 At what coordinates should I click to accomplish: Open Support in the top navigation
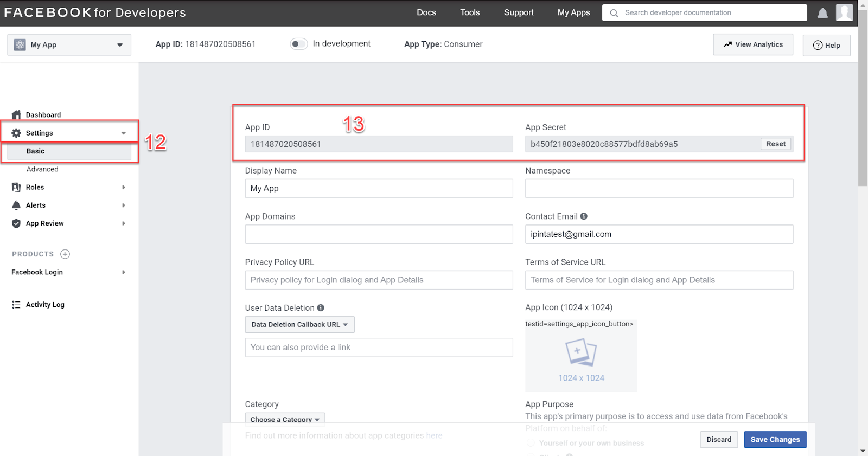click(519, 12)
